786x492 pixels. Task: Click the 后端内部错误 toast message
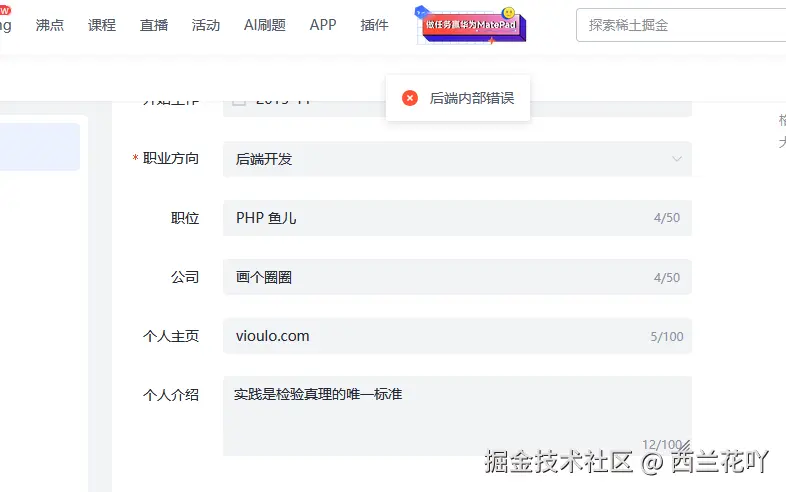click(471, 98)
